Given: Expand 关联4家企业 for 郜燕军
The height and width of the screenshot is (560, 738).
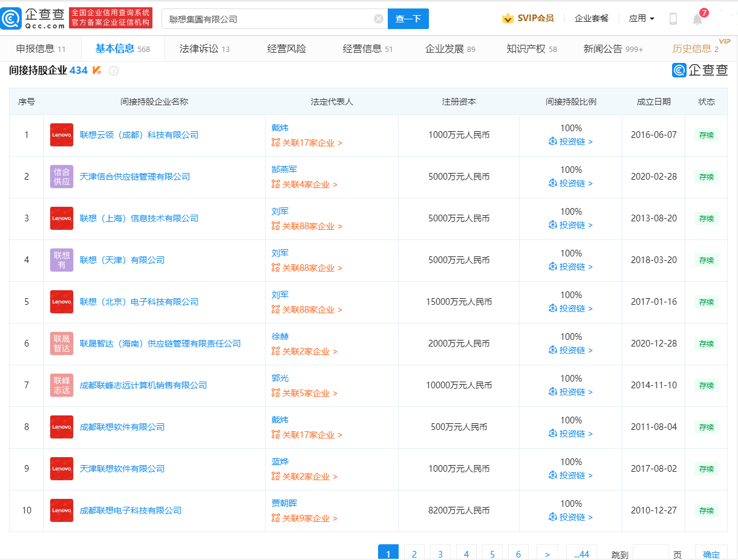Looking at the screenshot, I should coord(304,184).
